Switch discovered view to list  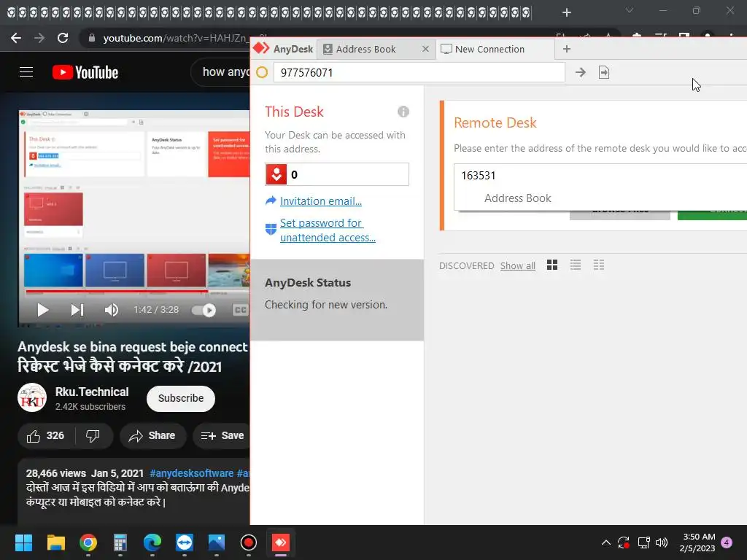pos(576,265)
